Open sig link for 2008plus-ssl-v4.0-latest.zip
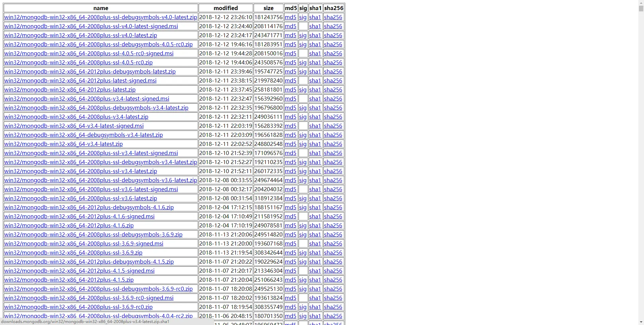This screenshot has height=325, width=644. click(x=303, y=35)
